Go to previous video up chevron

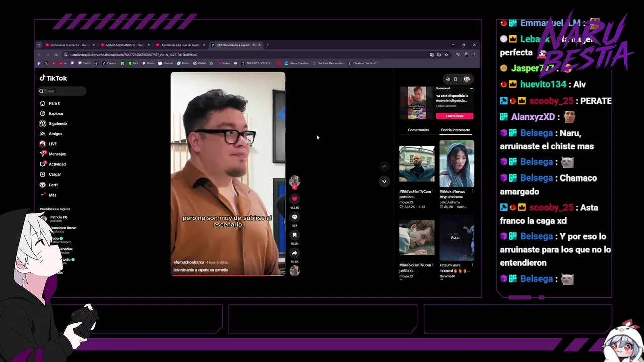coord(384,166)
